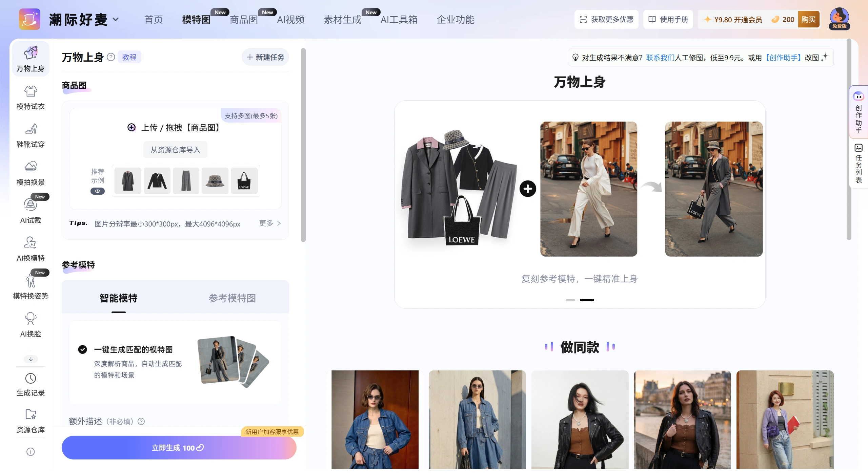Expand 更多 tips
The width and height of the screenshot is (868, 473).
[270, 223]
